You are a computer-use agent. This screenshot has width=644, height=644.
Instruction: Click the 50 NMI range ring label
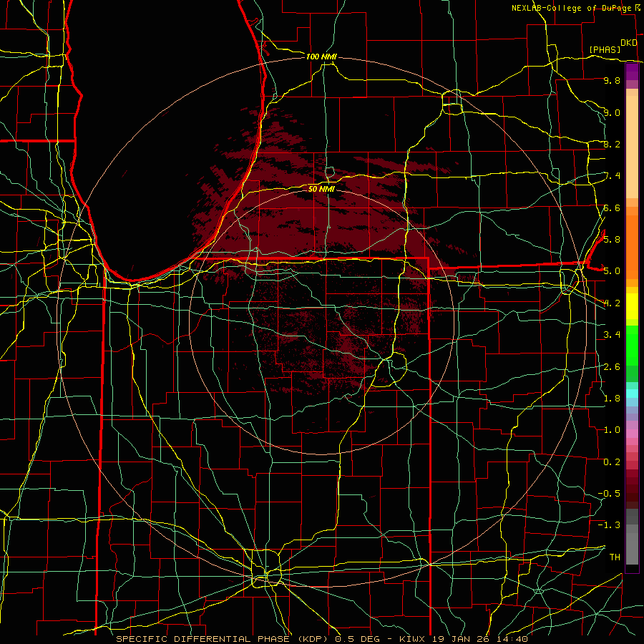[x=321, y=189]
